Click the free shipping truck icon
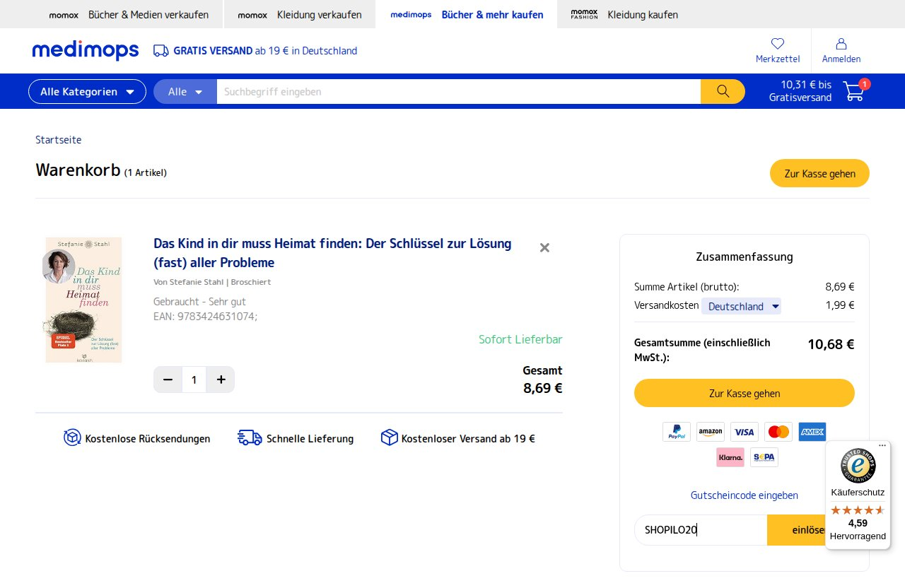 click(161, 51)
